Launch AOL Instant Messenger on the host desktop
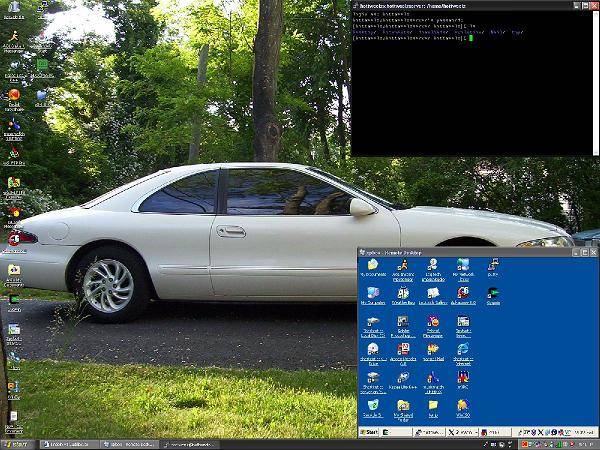Image resolution: width=600 pixels, height=450 pixels. coord(14,37)
